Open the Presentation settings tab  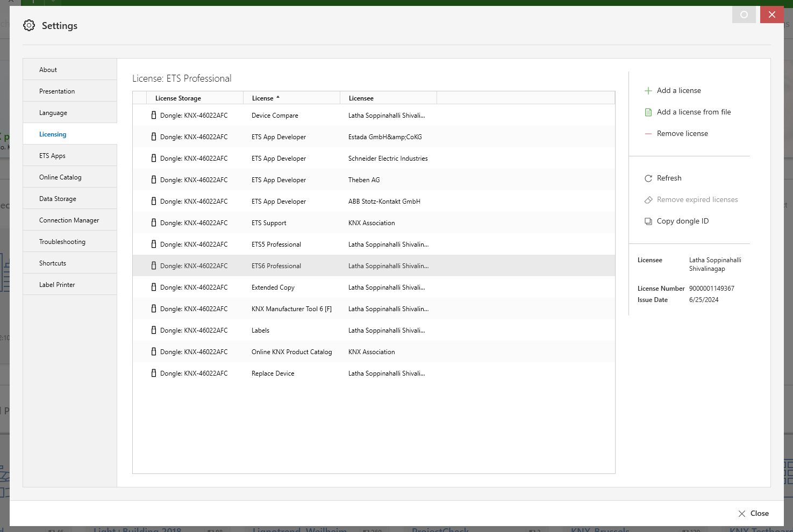pos(70,91)
